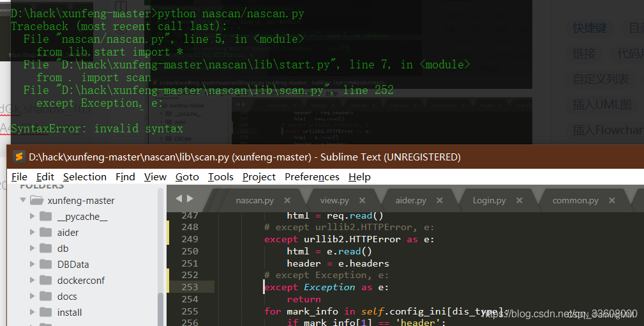Click 插入UML图 in the background page
This screenshot has width=644, height=326.
click(602, 104)
